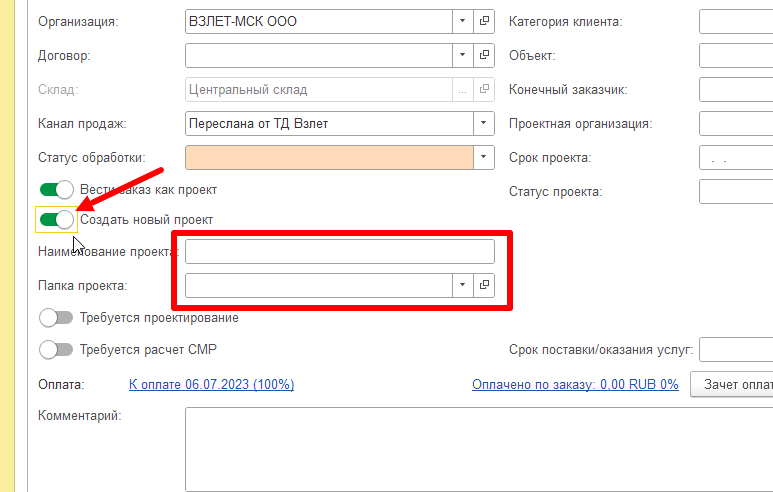Toggle the 'Создать новый проект' switch

[56, 219]
